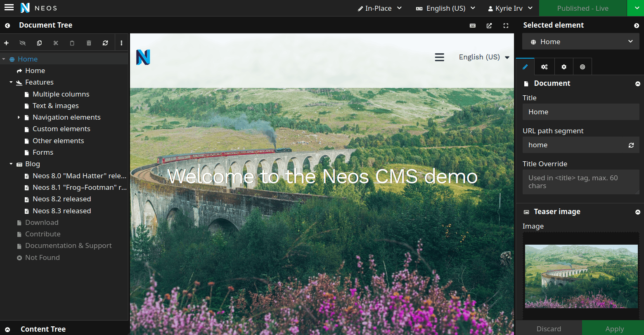The width and height of the screenshot is (644, 335).
Task: Collapse the Document Tree panel
Action: coord(7,26)
